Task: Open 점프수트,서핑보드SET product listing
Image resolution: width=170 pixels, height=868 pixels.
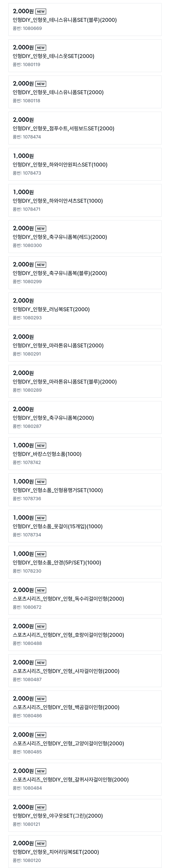Action: point(85,128)
